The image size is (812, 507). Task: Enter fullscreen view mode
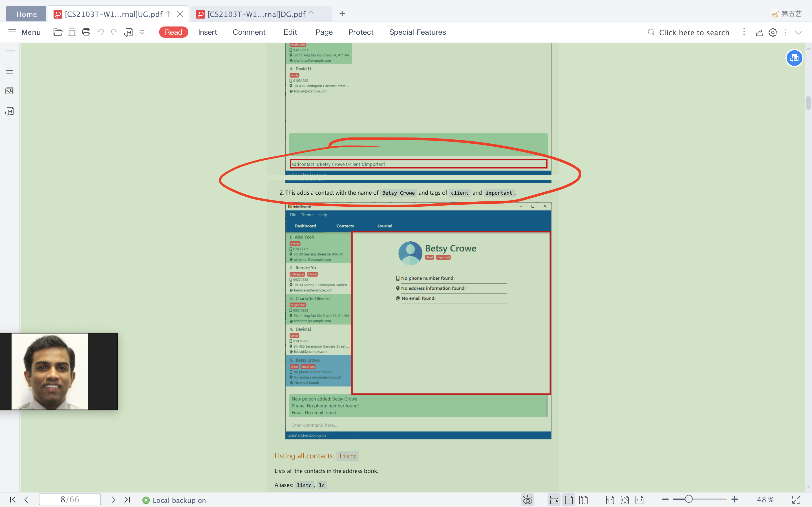click(x=796, y=500)
